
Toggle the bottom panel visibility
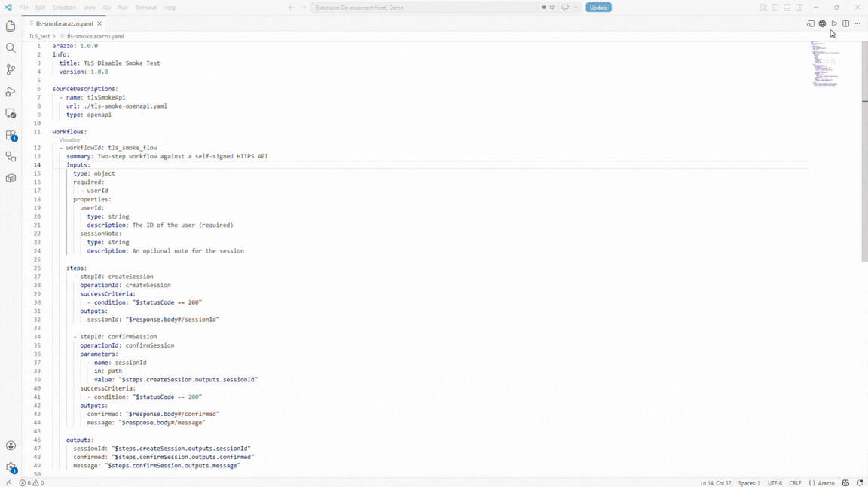point(787,8)
